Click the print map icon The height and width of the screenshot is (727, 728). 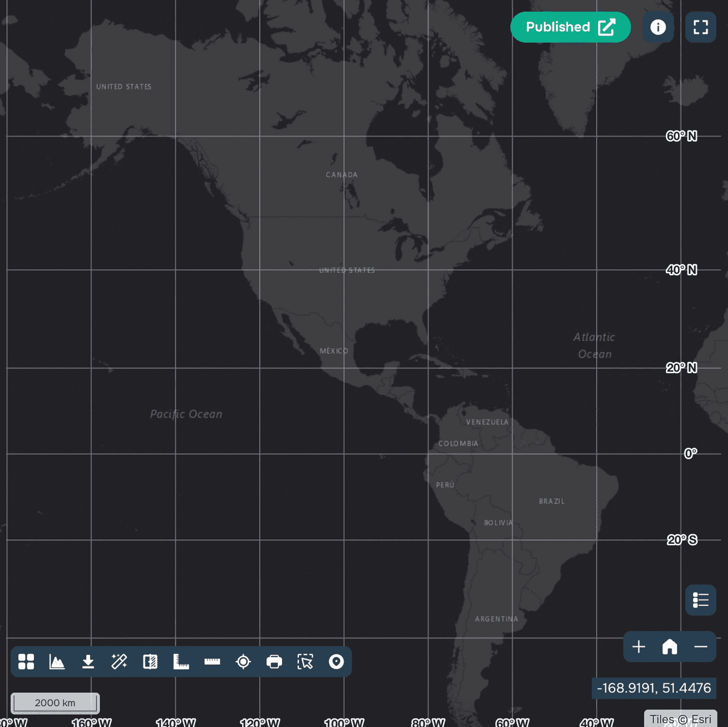click(274, 662)
